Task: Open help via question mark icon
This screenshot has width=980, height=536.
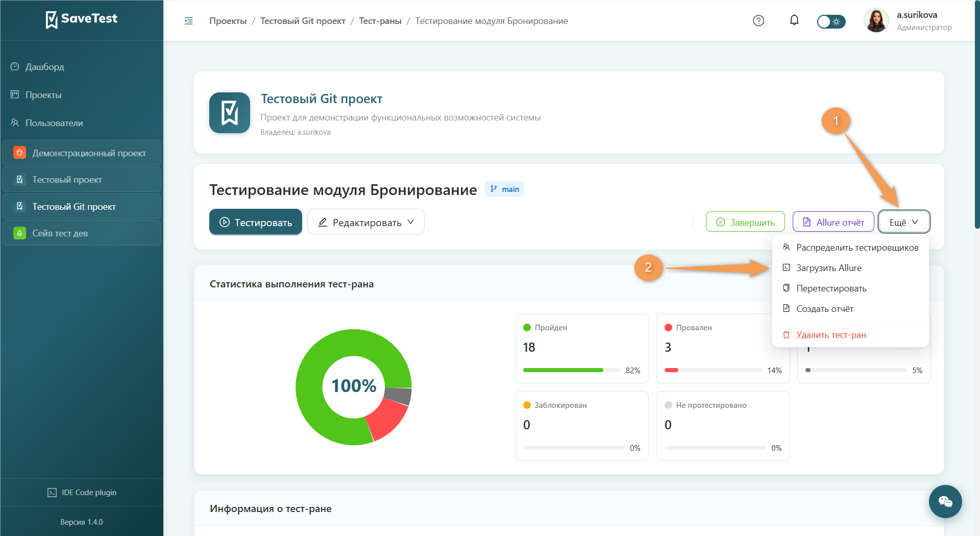Action: point(758,21)
